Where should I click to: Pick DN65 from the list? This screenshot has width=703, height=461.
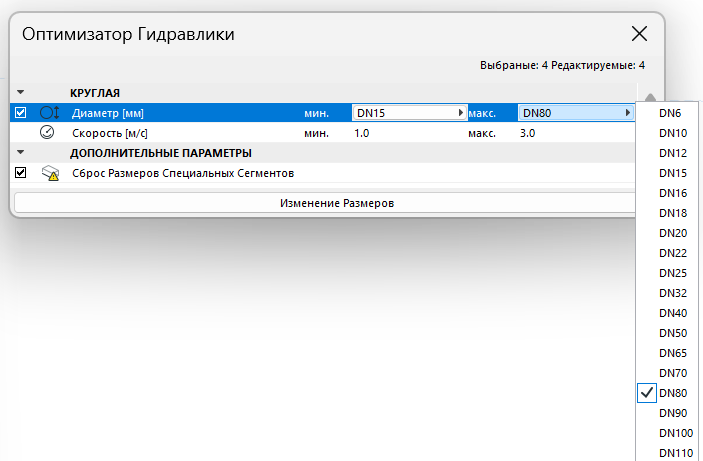667,353
